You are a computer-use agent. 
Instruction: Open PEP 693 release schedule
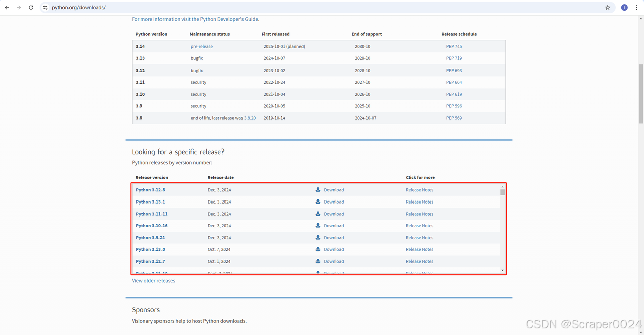point(454,71)
